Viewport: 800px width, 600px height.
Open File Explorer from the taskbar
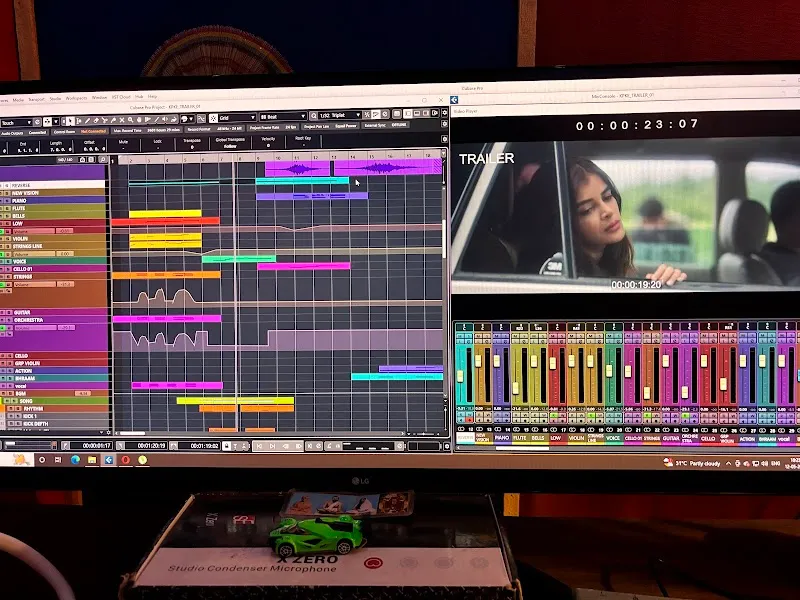(x=92, y=460)
